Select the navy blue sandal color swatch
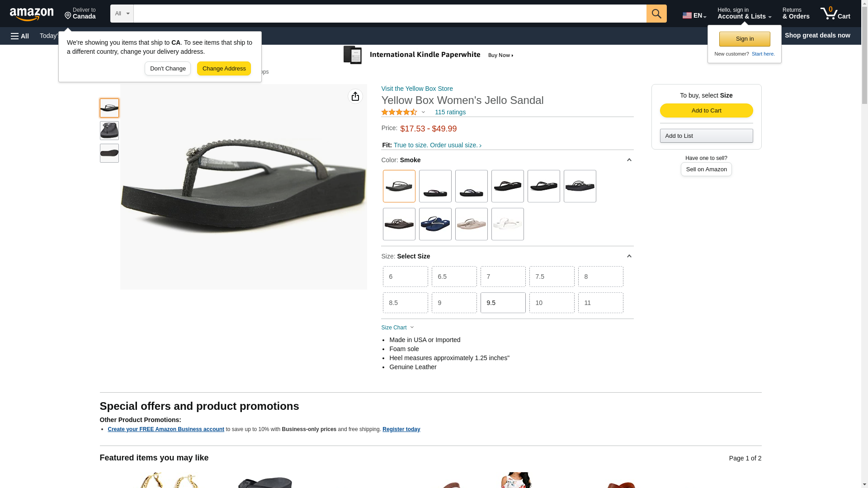Viewport: 868px width, 488px height. [x=435, y=224]
